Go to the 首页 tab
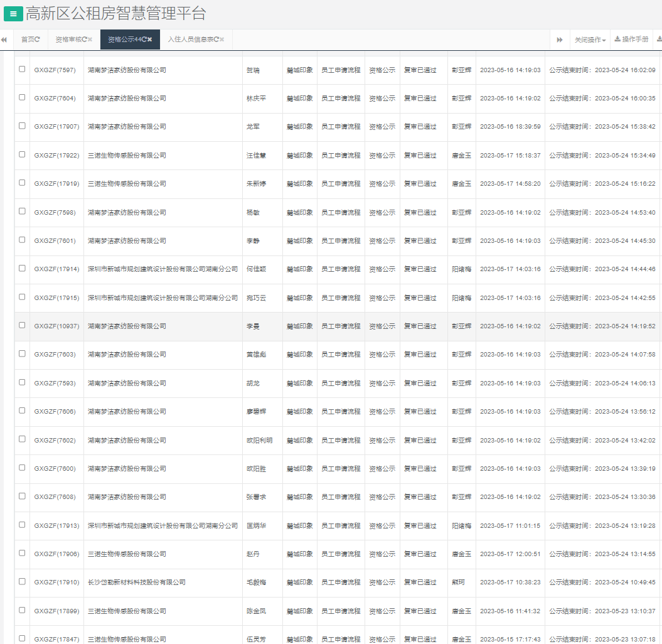This screenshot has width=662, height=644. pos(28,40)
